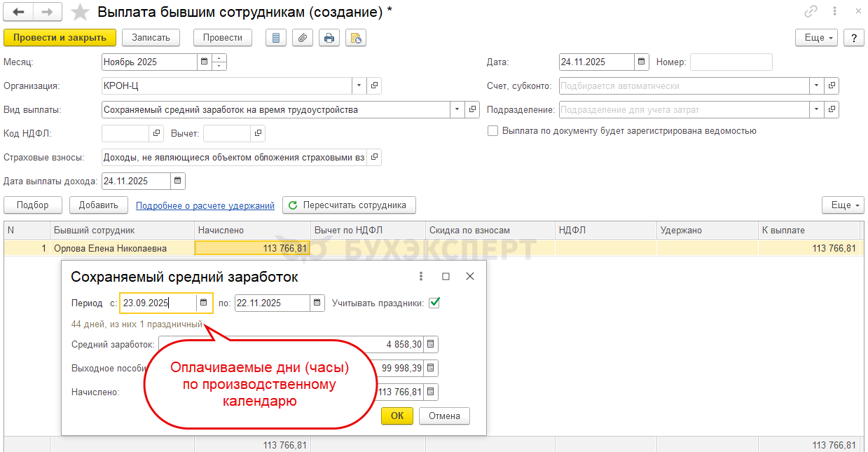Open calculator for Выходное пособие value
Image resolution: width=868 pixels, height=452 pixels.
click(x=431, y=368)
